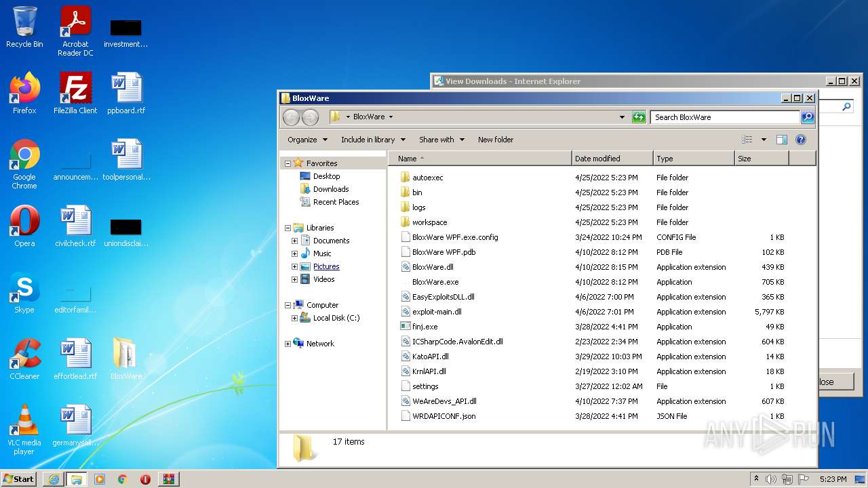868x488 pixels.
Task: Click Windows Media Player taskbar icon
Action: [100, 479]
